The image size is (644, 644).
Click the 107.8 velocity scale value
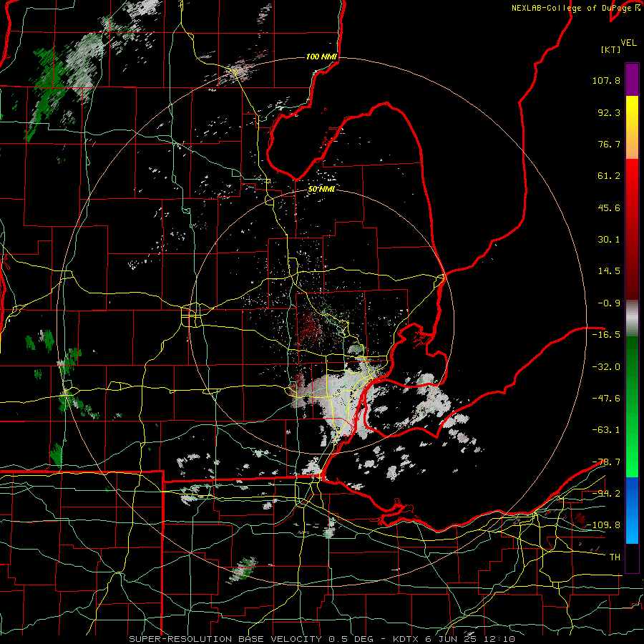(x=606, y=80)
